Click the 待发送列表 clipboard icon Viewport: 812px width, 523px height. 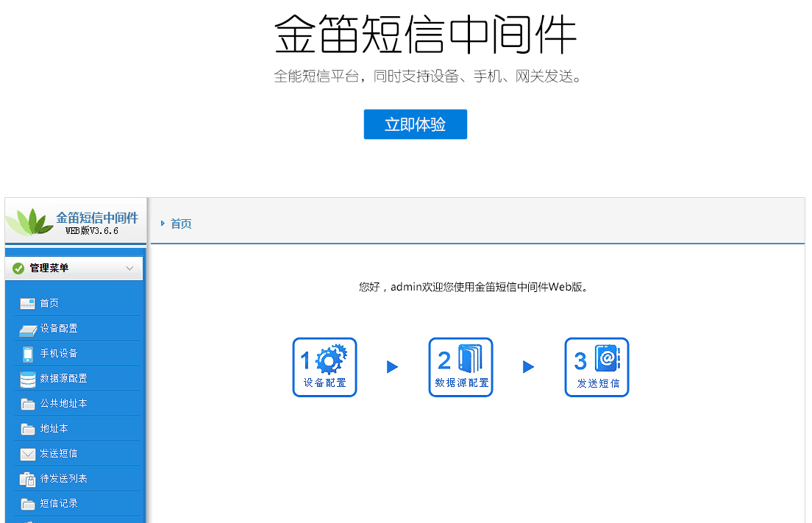pyautogui.click(x=27, y=480)
